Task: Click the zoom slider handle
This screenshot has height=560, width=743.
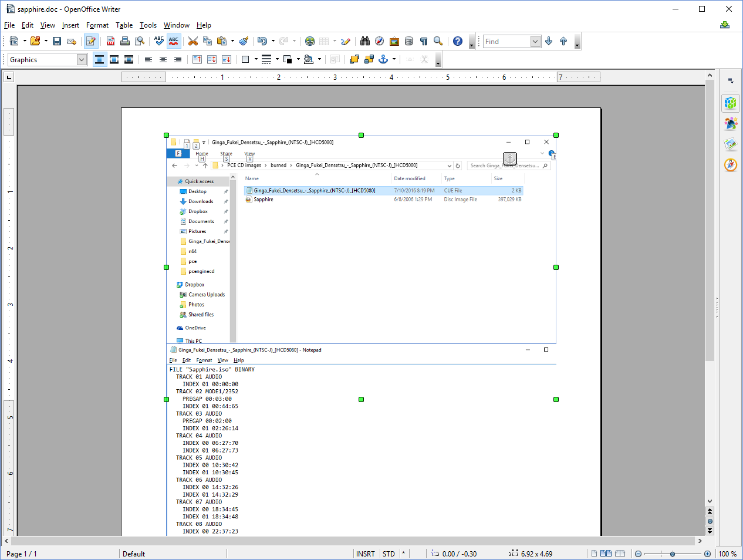Action: click(x=673, y=554)
